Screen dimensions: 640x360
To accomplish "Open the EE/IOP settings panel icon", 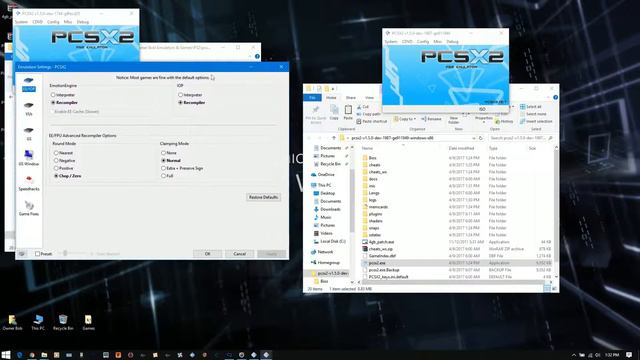I will pos(29,83).
